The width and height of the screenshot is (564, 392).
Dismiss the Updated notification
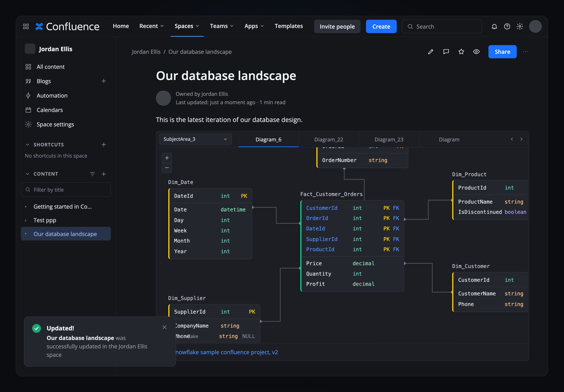point(165,327)
